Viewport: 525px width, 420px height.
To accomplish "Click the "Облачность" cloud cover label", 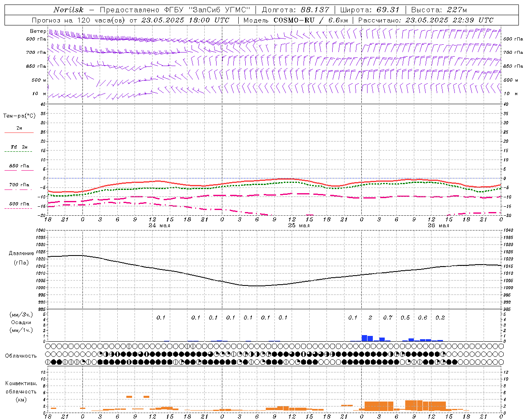I will pyautogui.click(x=21, y=356).
